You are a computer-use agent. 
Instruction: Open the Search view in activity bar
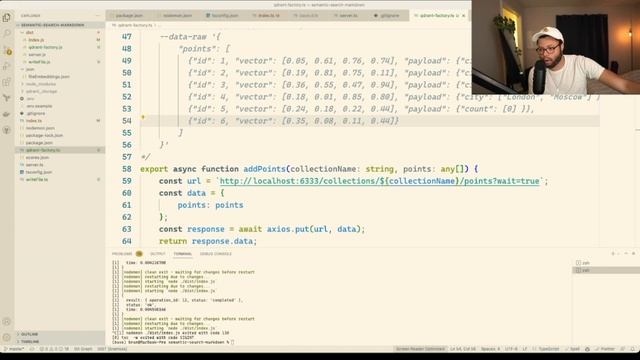coord(7,33)
